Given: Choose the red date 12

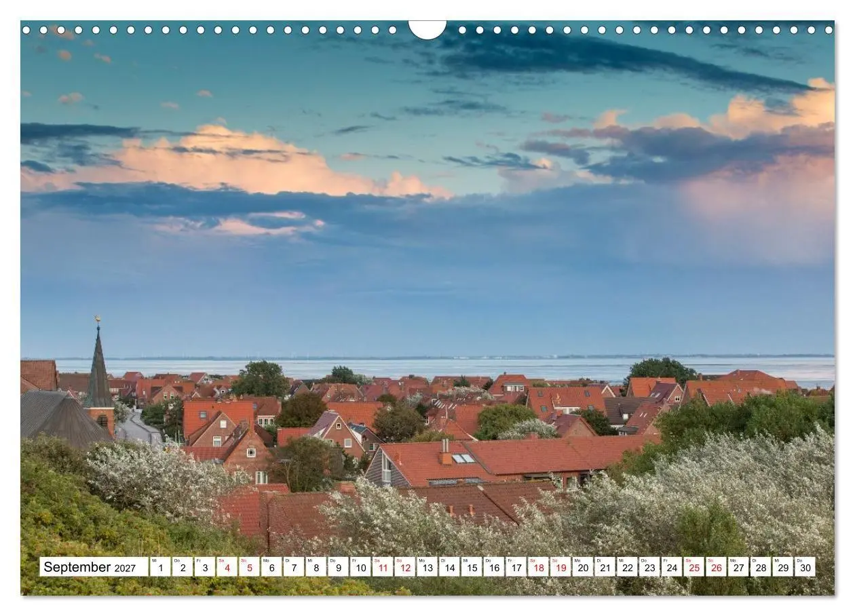Looking at the screenshot, I should coord(405,567).
